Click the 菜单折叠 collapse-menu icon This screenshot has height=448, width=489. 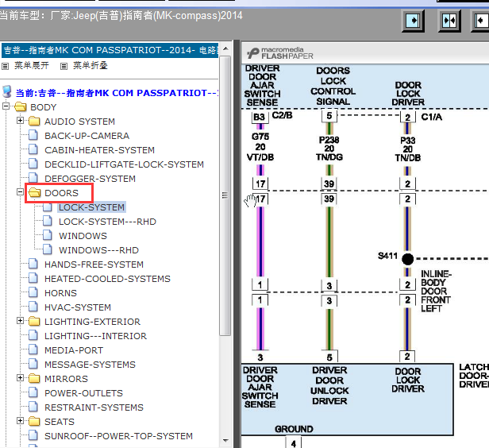coord(64,66)
